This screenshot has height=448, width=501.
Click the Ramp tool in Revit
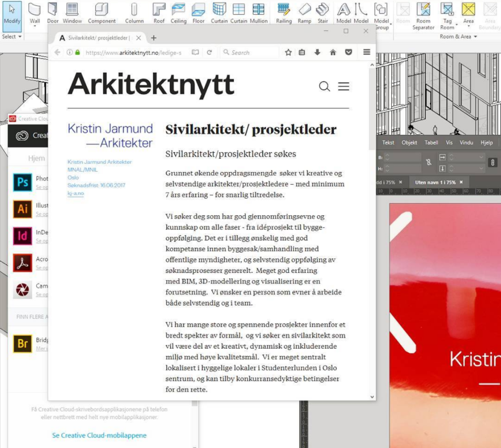(304, 13)
